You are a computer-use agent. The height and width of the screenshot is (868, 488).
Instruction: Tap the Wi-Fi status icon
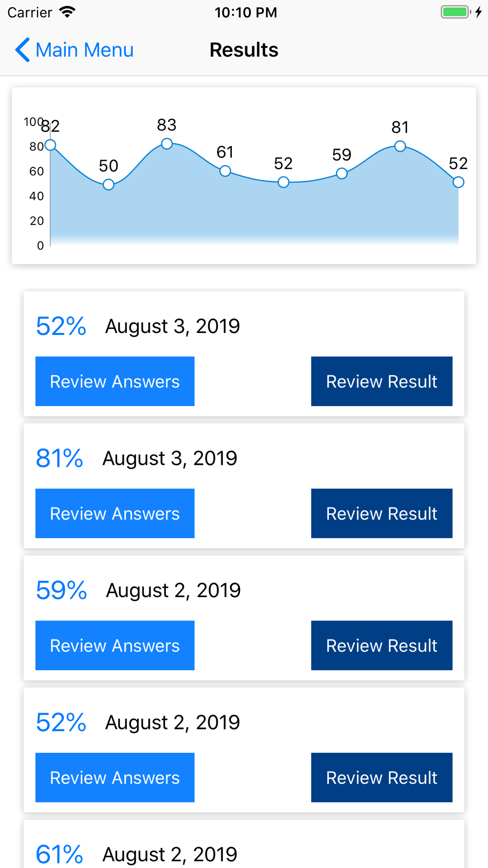point(67,12)
